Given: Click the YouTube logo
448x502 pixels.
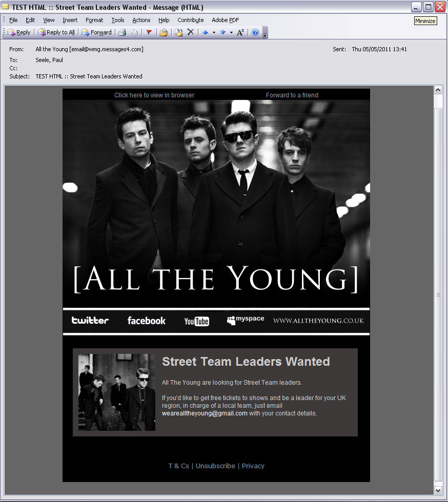Looking at the screenshot, I should (197, 321).
